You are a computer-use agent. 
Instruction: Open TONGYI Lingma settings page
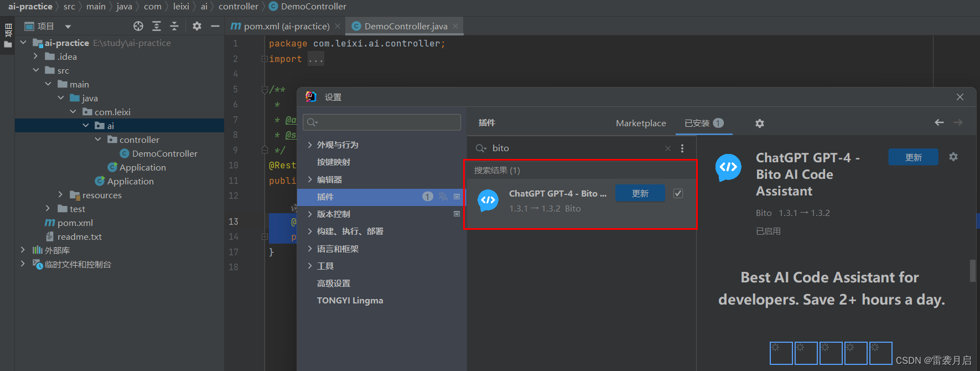(x=350, y=300)
